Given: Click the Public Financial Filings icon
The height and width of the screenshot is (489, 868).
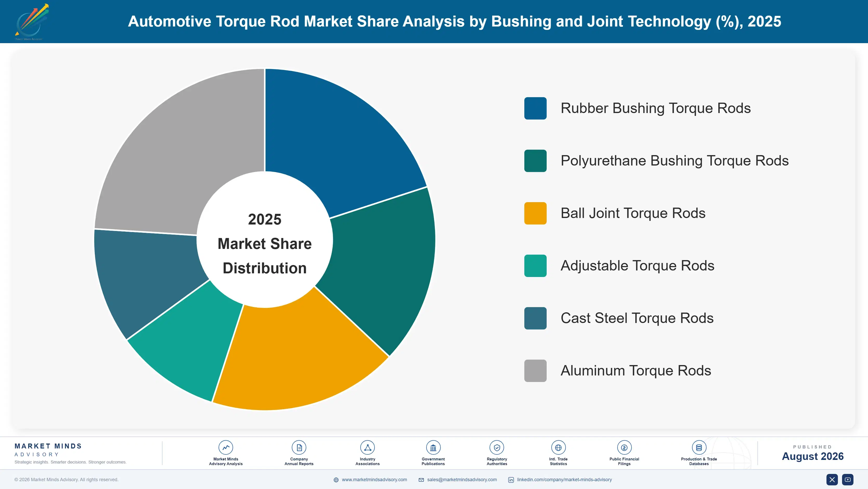Looking at the screenshot, I should [x=624, y=447].
